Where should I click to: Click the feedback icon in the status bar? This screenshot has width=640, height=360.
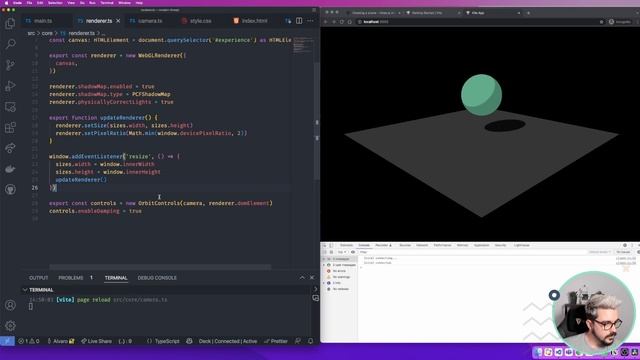point(298,341)
